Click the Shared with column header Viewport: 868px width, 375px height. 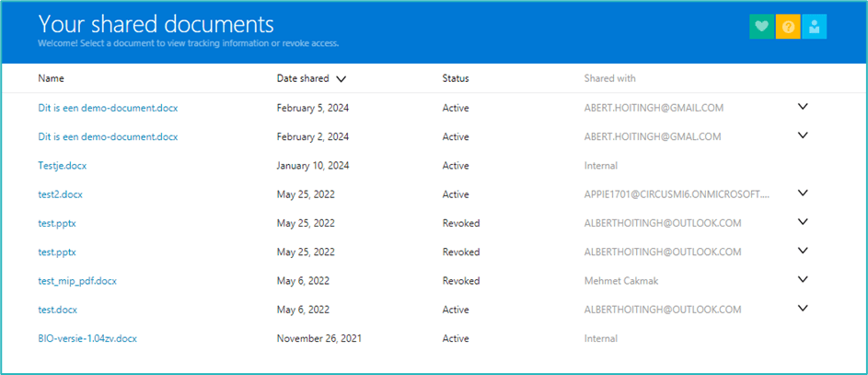coord(609,79)
